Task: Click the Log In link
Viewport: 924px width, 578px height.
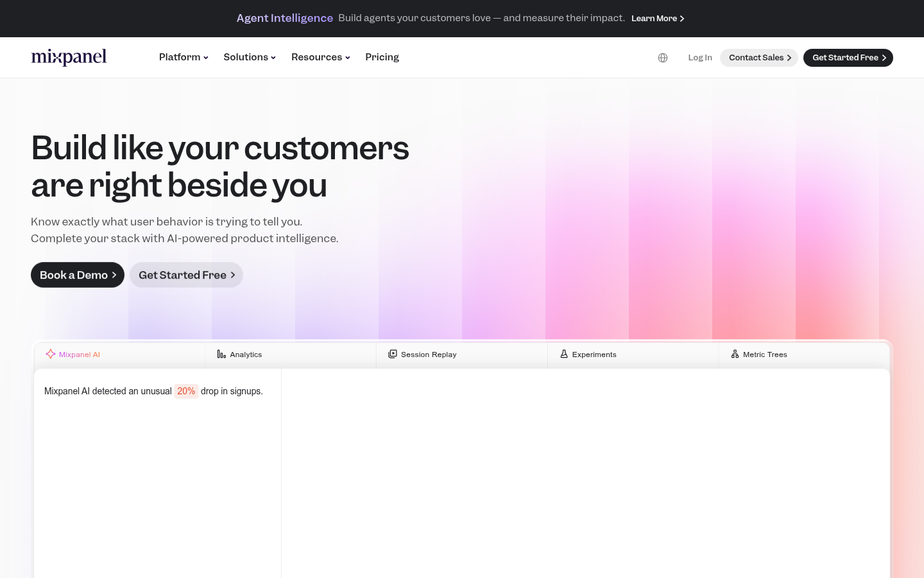Action: pos(700,58)
